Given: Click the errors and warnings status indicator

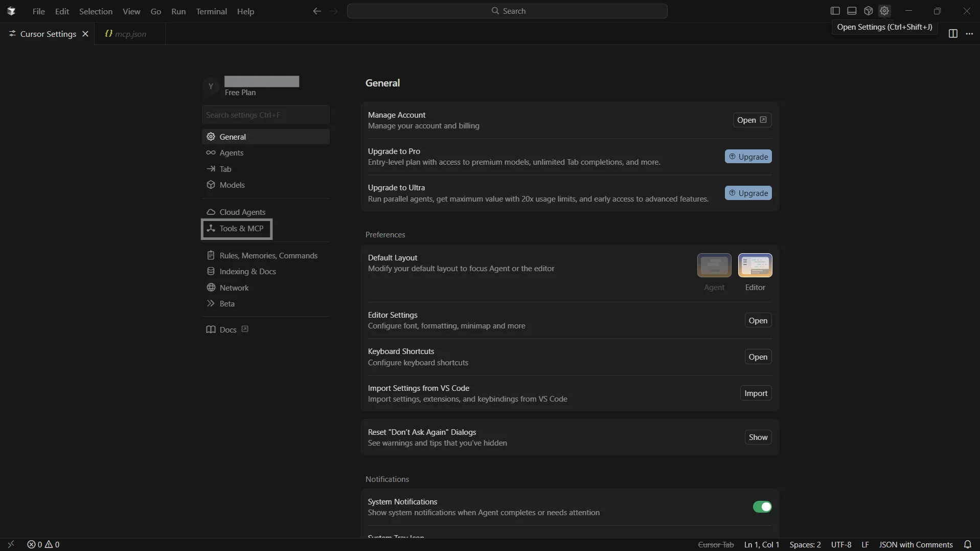Looking at the screenshot, I should pyautogui.click(x=43, y=544).
